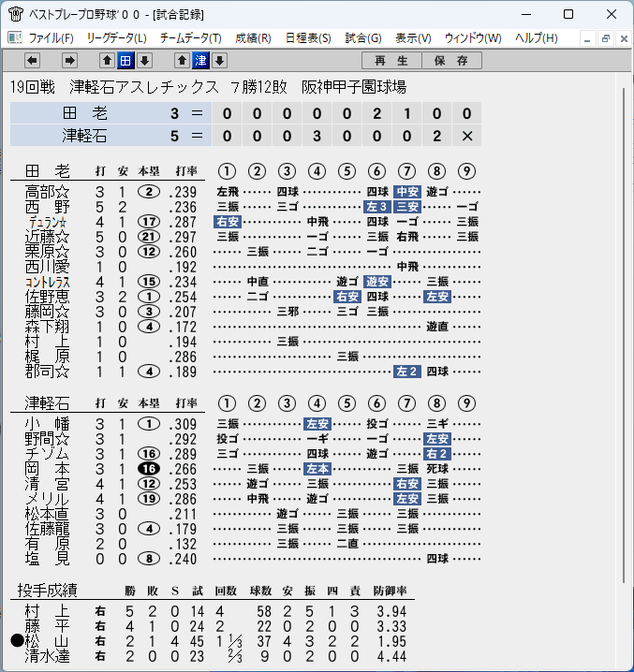634x672 pixels.
Task: Open the 試合(G) menu
Action: coord(363,38)
